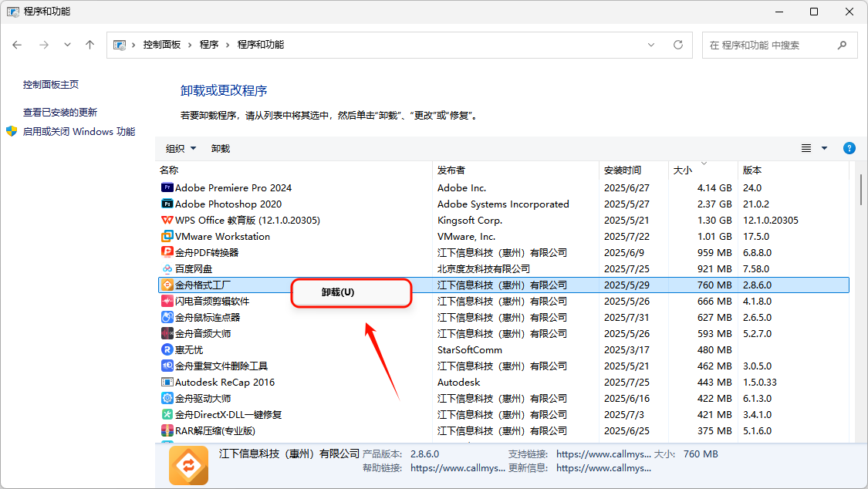Select the VMware, Inc. publisher cell

point(466,236)
